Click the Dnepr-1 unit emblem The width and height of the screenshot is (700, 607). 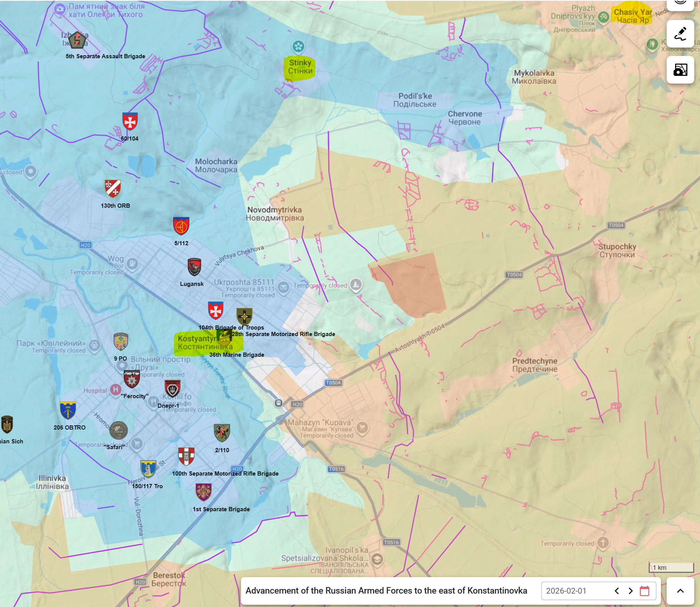coord(172,389)
